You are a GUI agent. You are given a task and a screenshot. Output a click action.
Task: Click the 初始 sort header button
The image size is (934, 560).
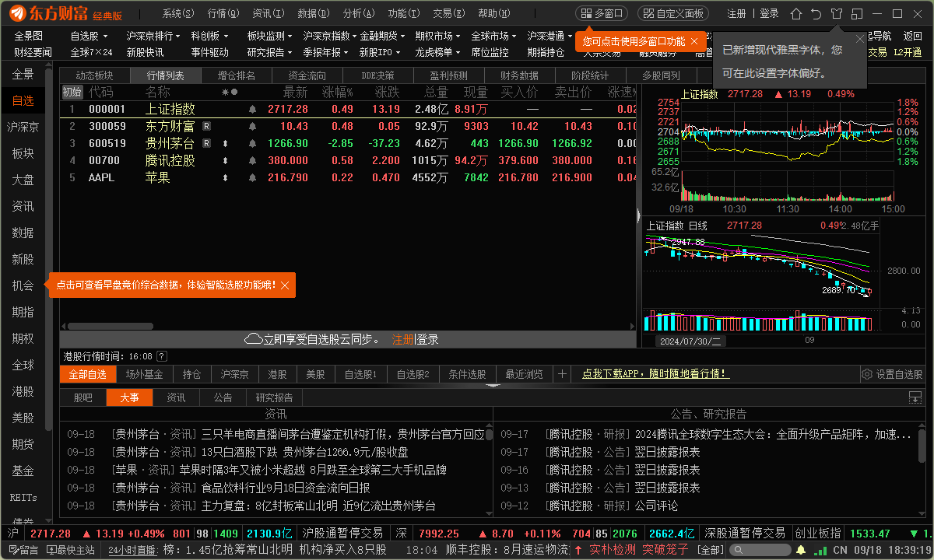(72, 92)
